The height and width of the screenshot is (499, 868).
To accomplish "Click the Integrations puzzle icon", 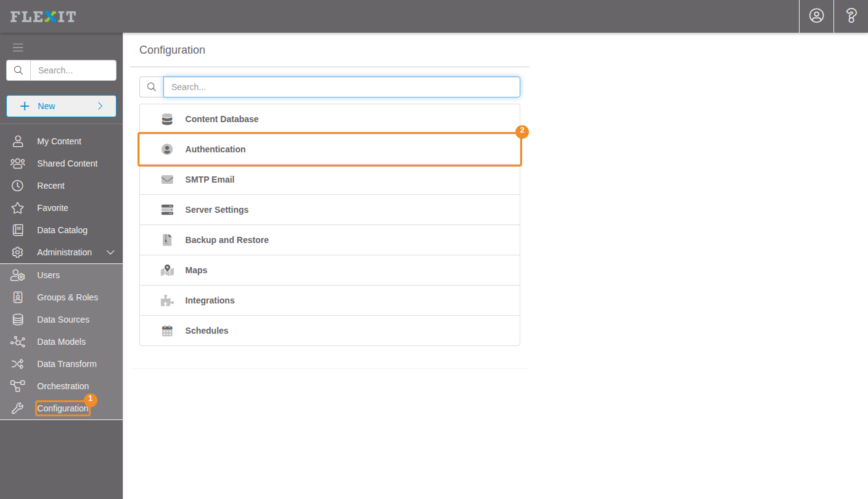I will pos(167,300).
